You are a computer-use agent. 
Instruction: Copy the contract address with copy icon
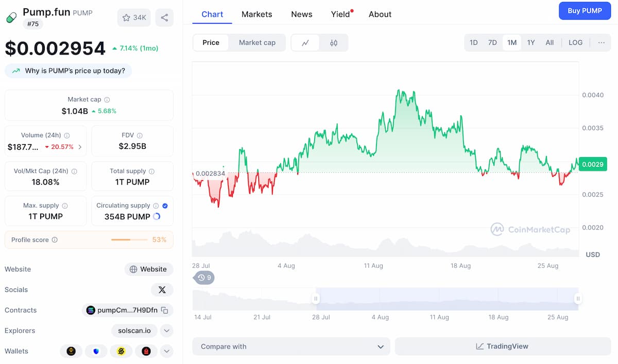point(164,310)
